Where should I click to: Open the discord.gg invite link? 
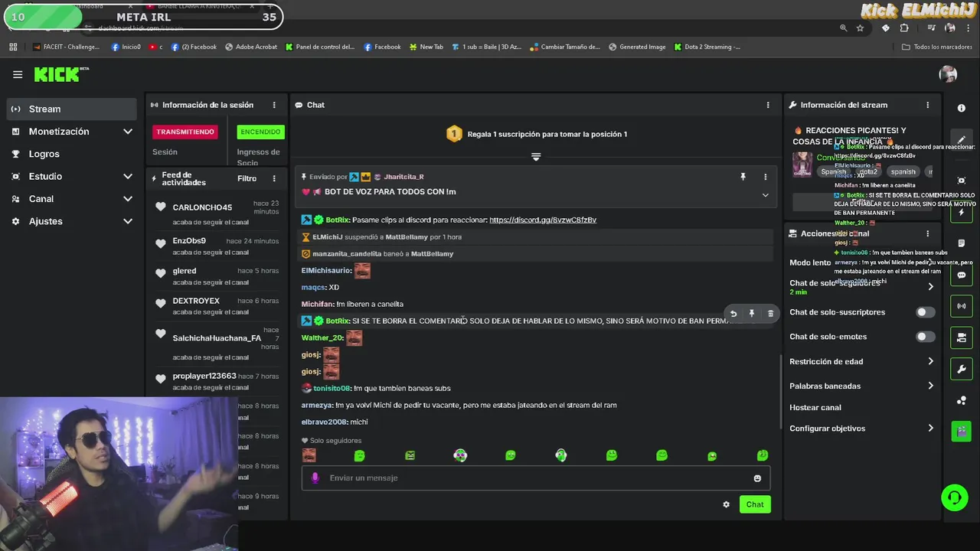click(543, 220)
